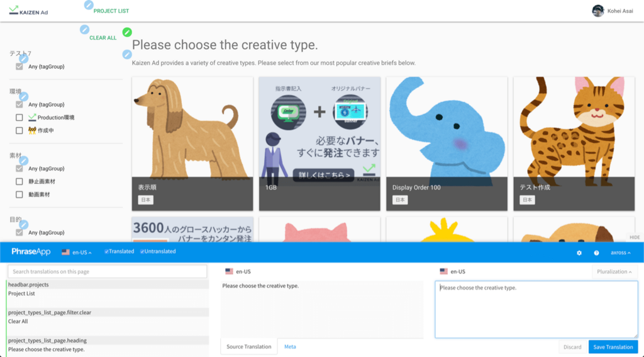Screen dimensions: 644x357
Task: Click edit pencil beside 環境 filter heading
Action: click(24, 97)
